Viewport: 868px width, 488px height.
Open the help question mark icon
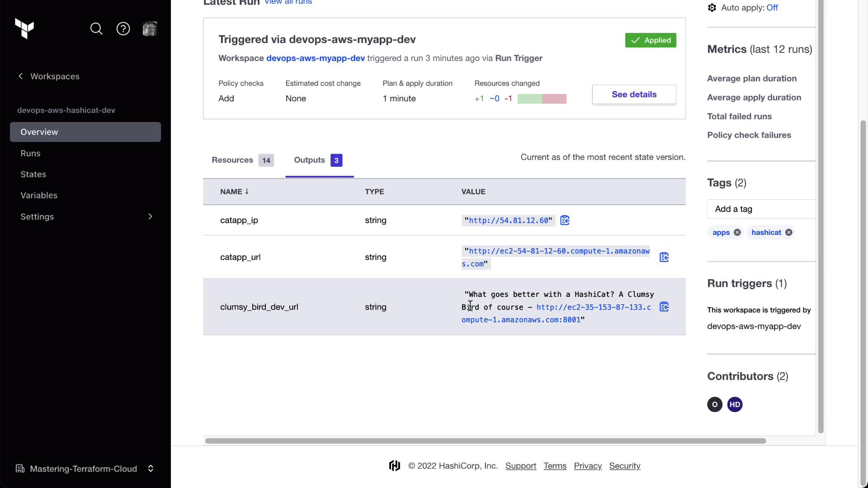coord(123,29)
